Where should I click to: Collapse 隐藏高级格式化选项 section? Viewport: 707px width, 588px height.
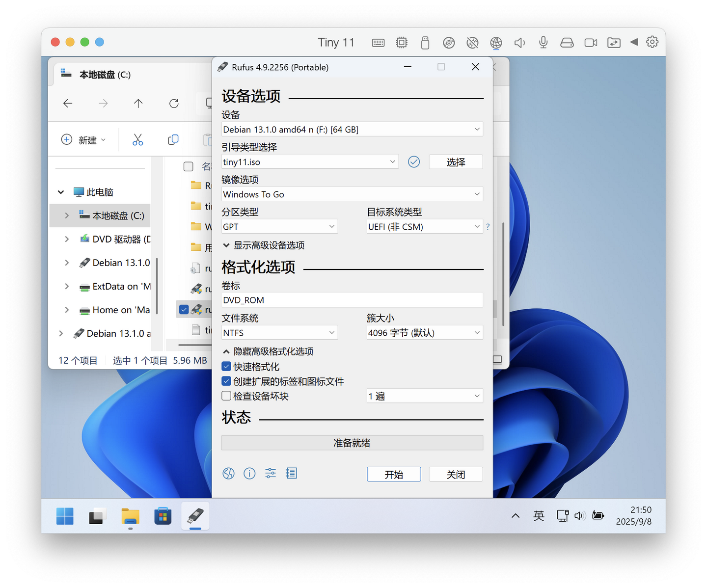[268, 351]
